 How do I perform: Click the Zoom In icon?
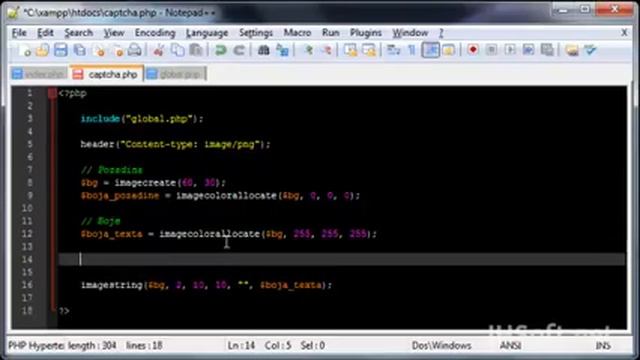tap(308, 50)
